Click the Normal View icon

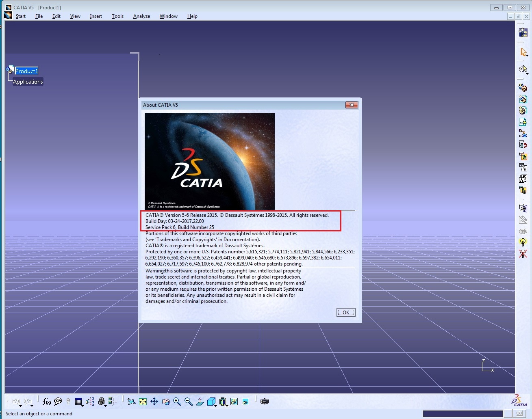click(200, 402)
